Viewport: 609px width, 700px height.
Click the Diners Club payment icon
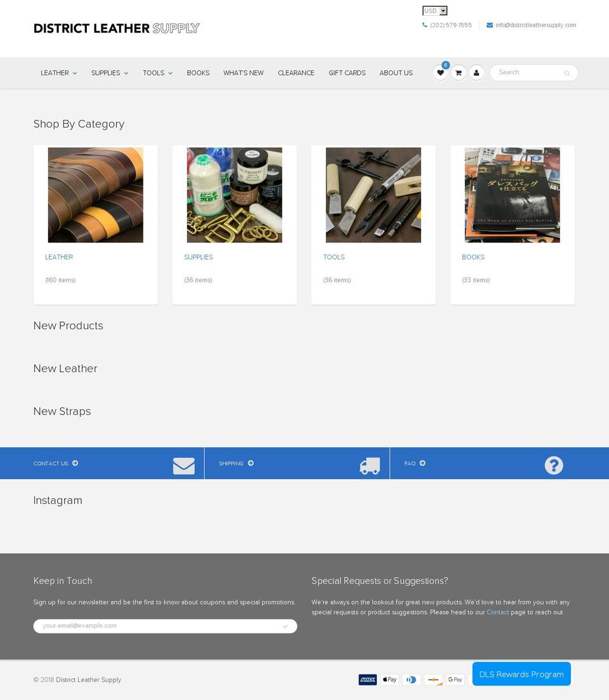(x=411, y=680)
